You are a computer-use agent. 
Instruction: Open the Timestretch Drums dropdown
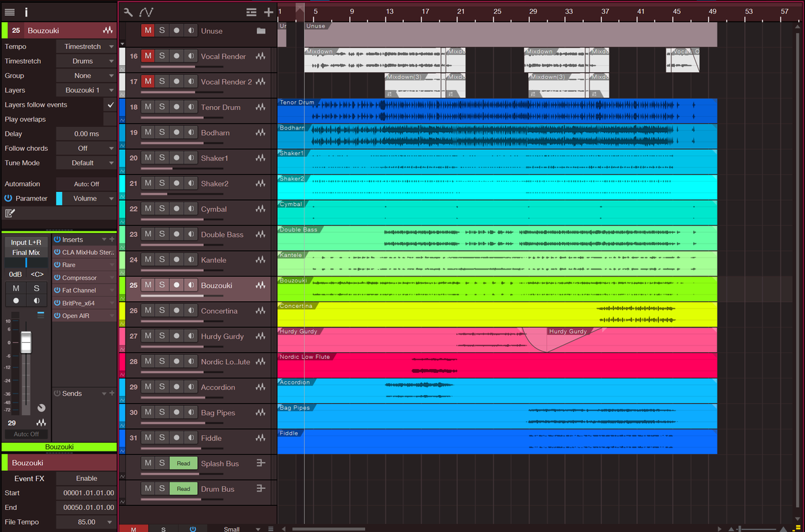(x=87, y=61)
